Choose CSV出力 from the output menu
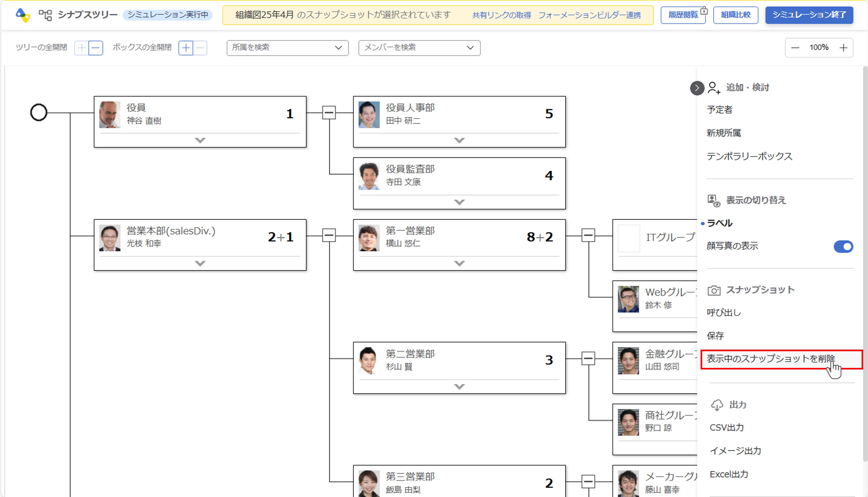The height and width of the screenshot is (497, 868). coord(726,427)
